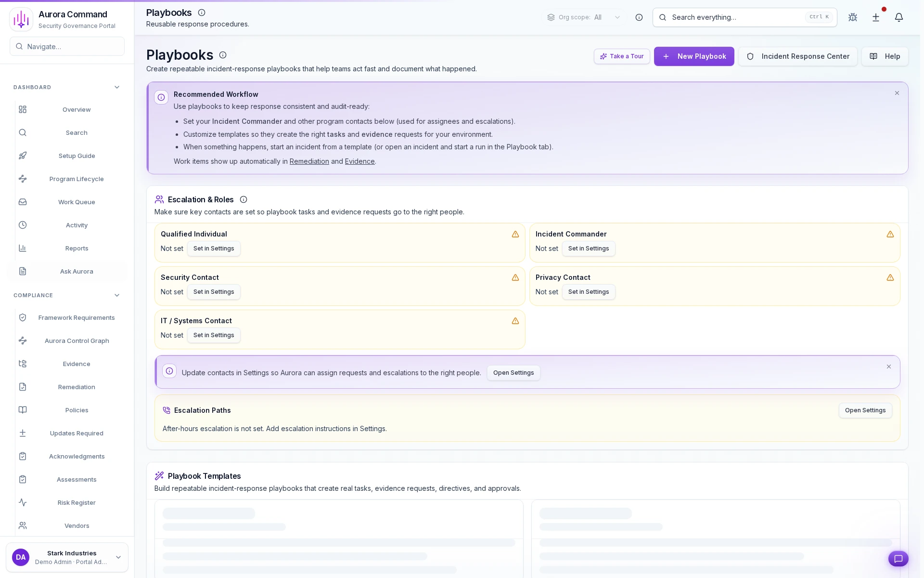Select the Work Queue sidebar icon
Screen dimensions: 924x578
pos(23,202)
